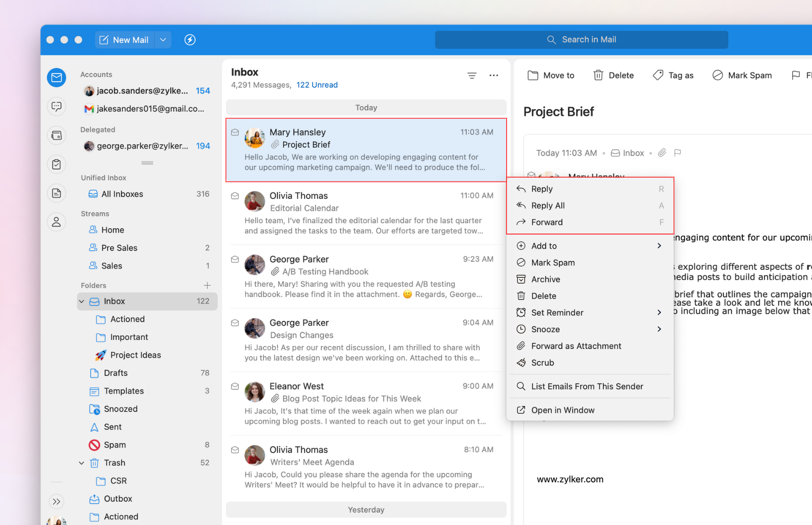Viewport: 812px width, 525px height.
Task: Select Reply All from context menu
Action: coord(547,205)
